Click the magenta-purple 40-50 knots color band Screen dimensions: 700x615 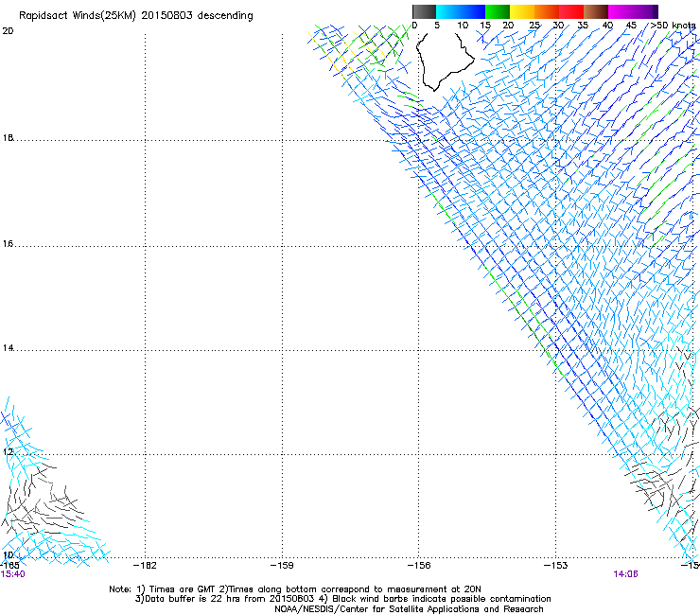[x=633, y=11]
